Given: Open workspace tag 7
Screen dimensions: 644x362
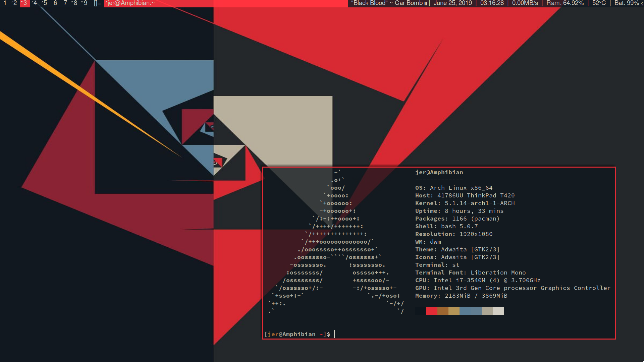Looking at the screenshot, I should [x=65, y=3].
